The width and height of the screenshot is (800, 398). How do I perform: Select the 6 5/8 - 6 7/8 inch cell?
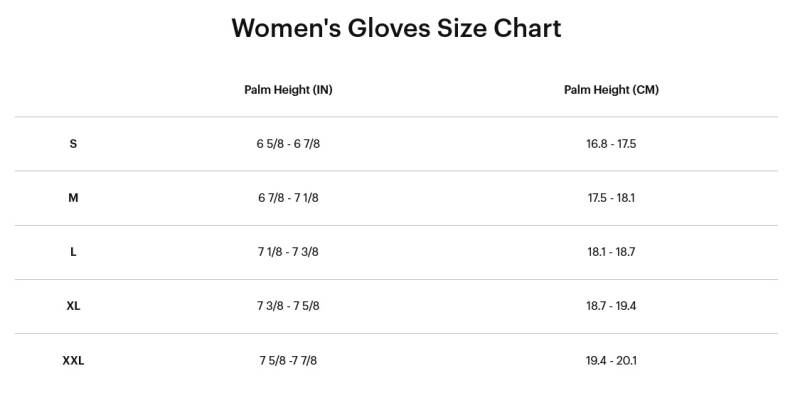pyautogui.click(x=288, y=144)
